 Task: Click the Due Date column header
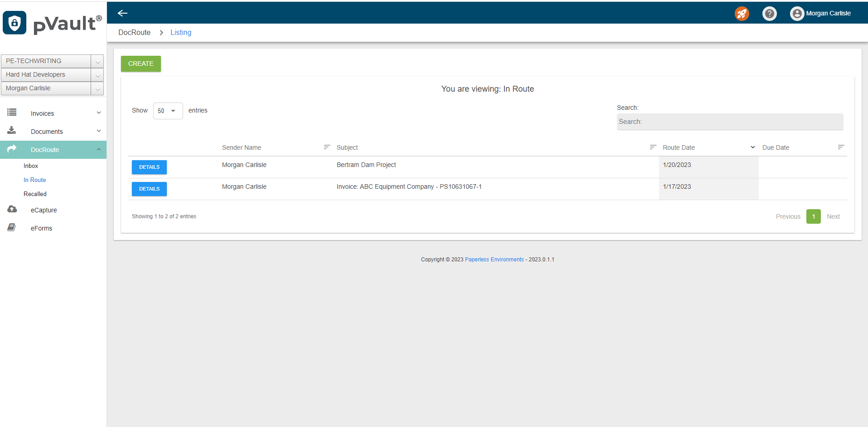point(776,147)
